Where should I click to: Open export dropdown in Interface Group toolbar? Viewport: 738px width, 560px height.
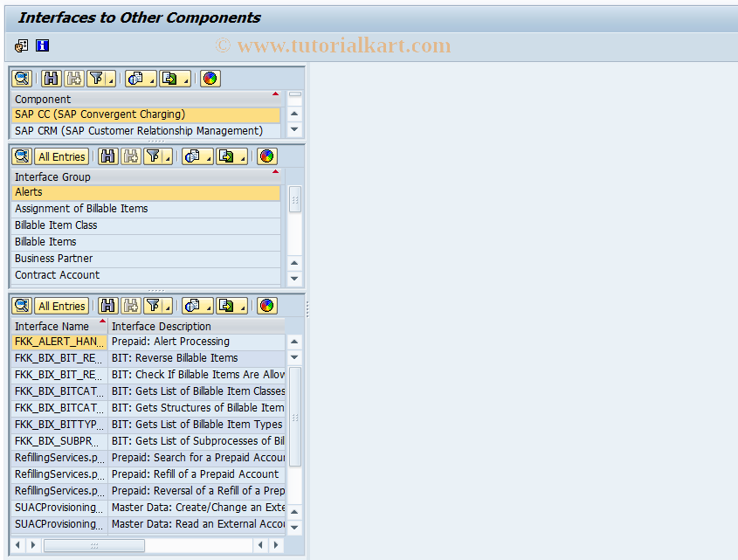(243, 156)
